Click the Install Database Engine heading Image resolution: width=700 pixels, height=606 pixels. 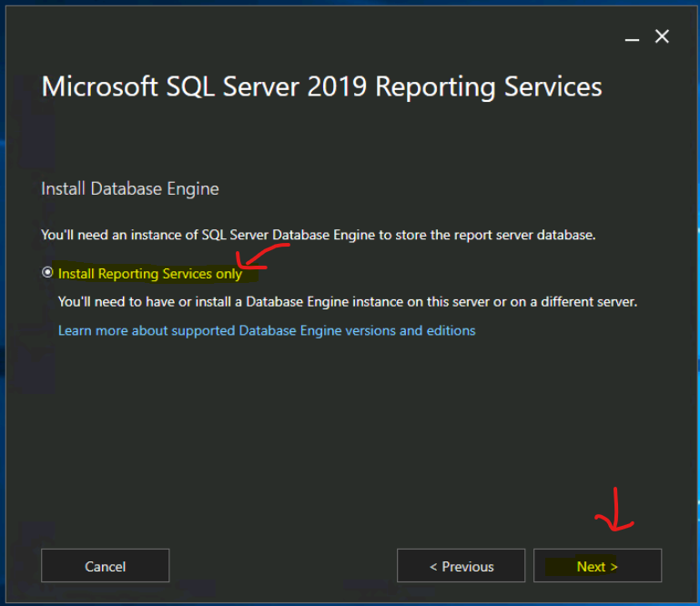[130, 188]
